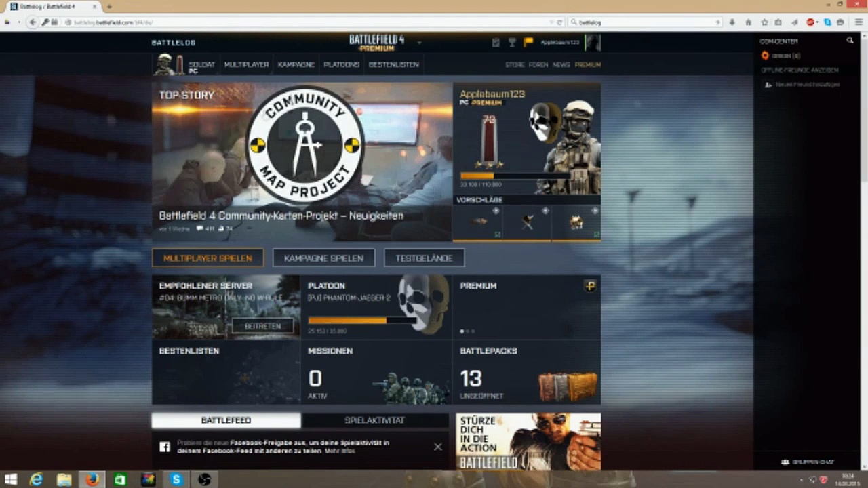
Task: Click the Skype icon in the taskbar
Action: pyautogui.click(x=176, y=479)
